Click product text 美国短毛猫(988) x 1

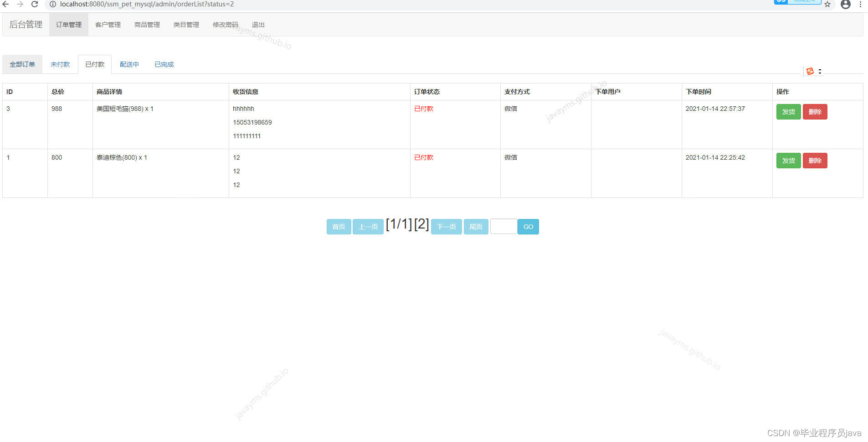[125, 109]
